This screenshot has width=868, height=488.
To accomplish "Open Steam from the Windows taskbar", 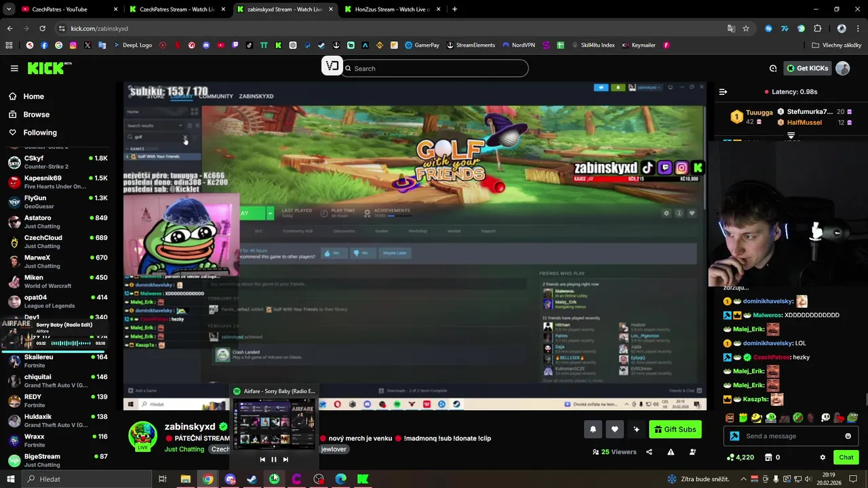I will point(252,479).
